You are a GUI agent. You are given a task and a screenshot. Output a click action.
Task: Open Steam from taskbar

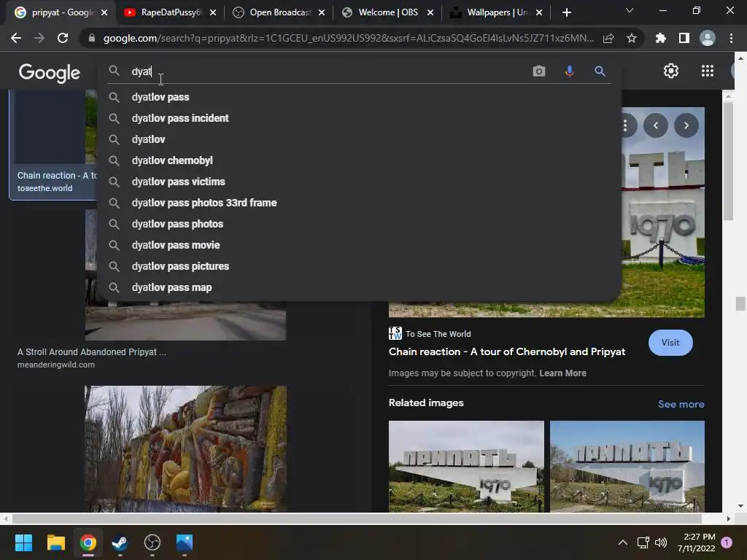[120, 542]
